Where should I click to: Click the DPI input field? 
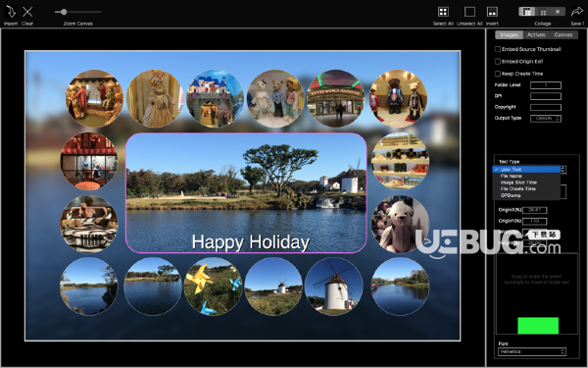[x=546, y=96]
